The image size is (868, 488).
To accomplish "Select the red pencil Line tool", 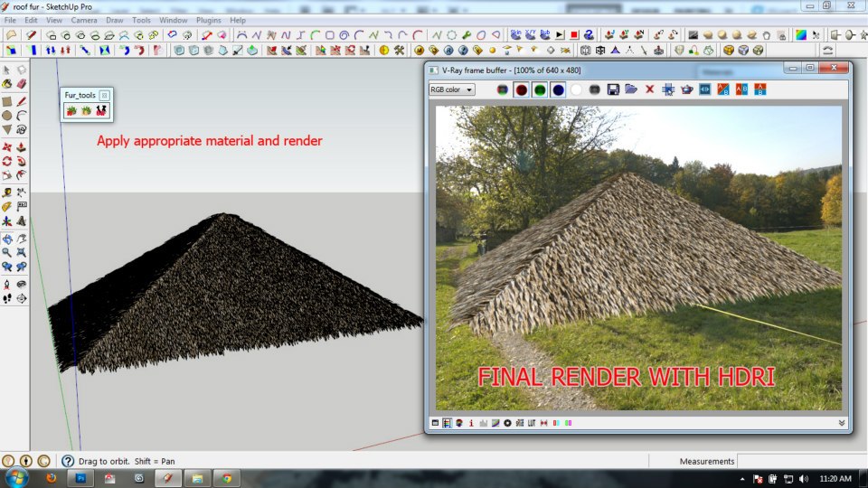I will [21, 102].
